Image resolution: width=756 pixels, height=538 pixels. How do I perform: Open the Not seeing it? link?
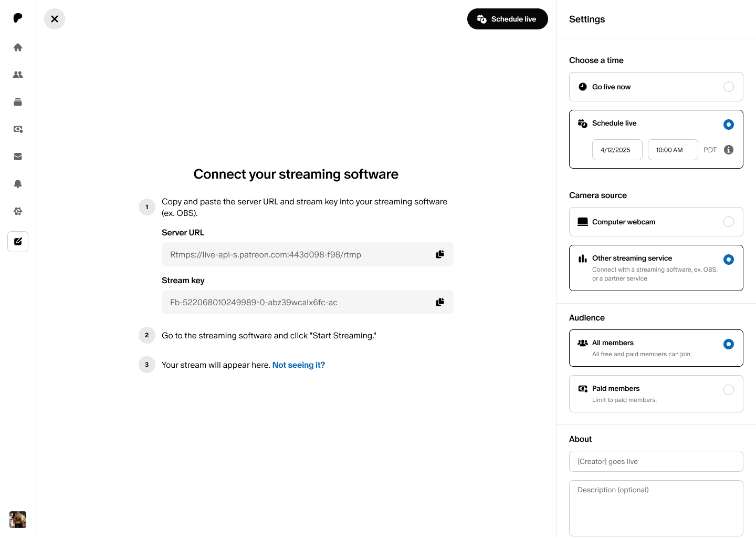298,365
